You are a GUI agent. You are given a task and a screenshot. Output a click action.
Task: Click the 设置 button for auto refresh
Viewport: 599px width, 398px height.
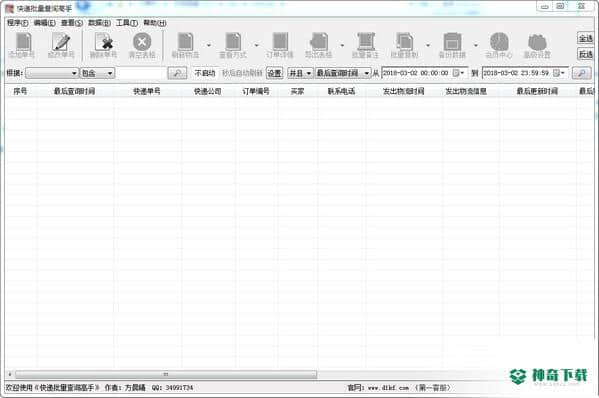[274, 73]
